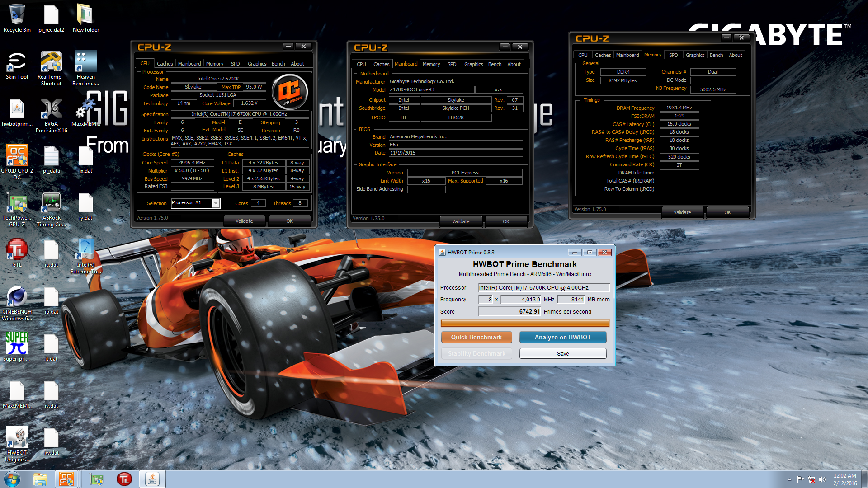868x488 pixels.
Task: Click the Action Center flag tray icon
Action: 801,479
